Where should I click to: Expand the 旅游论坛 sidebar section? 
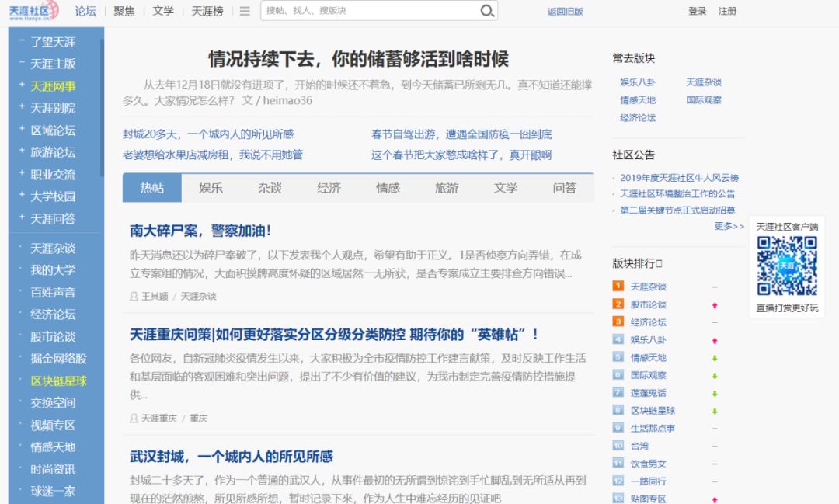click(x=22, y=151)
